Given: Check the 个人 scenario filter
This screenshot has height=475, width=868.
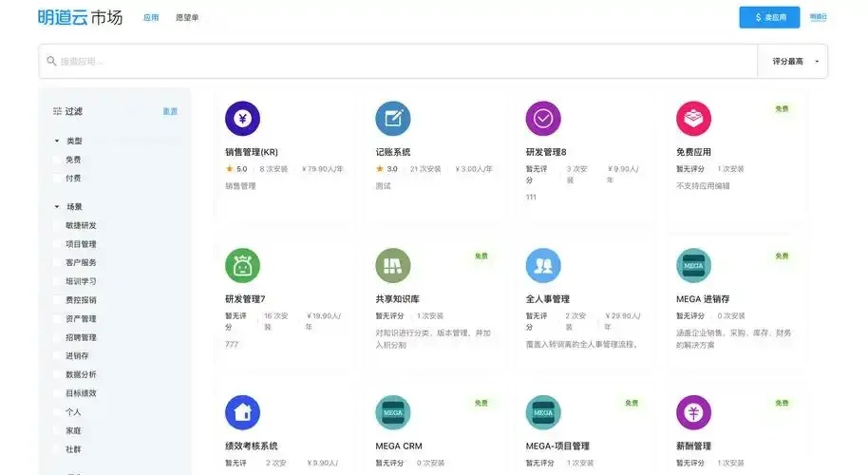Looking at the screenshot, I should [56, 412].
